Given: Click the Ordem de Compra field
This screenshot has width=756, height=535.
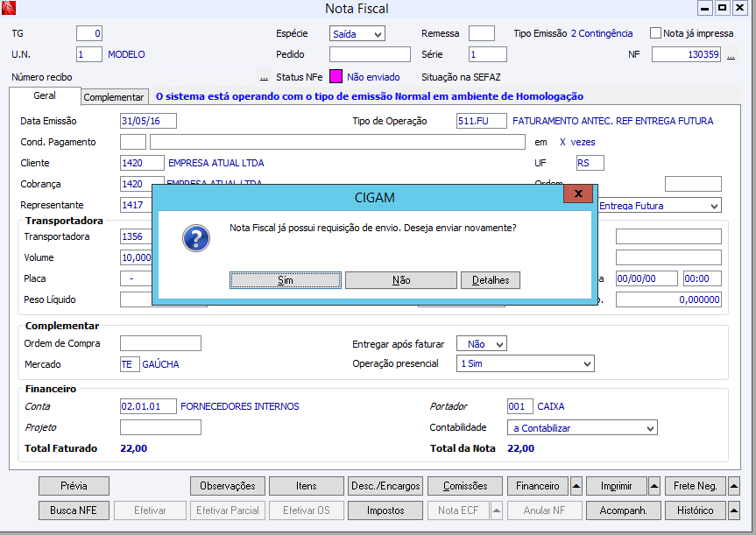Looking at the screenshot, I should click(160, 343).
